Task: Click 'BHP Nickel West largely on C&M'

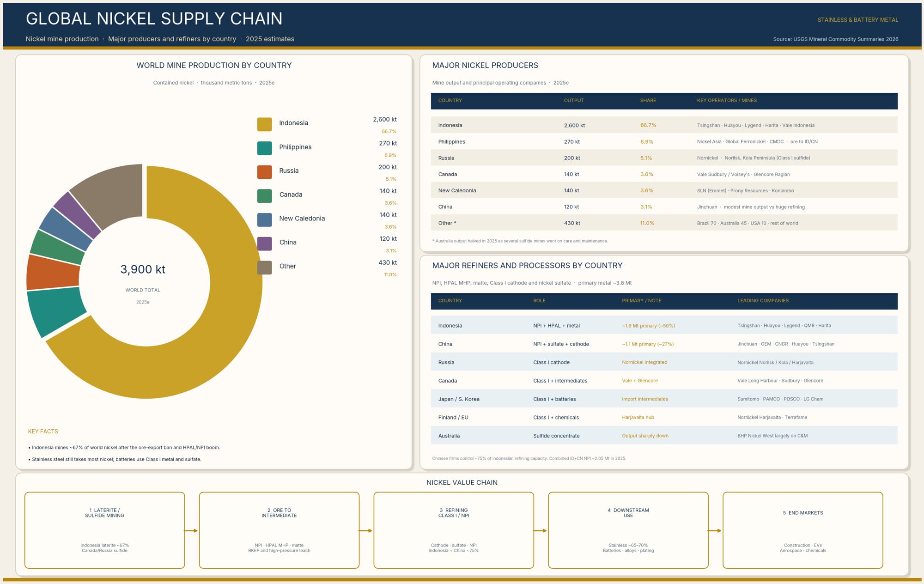Action: [772, 436]
